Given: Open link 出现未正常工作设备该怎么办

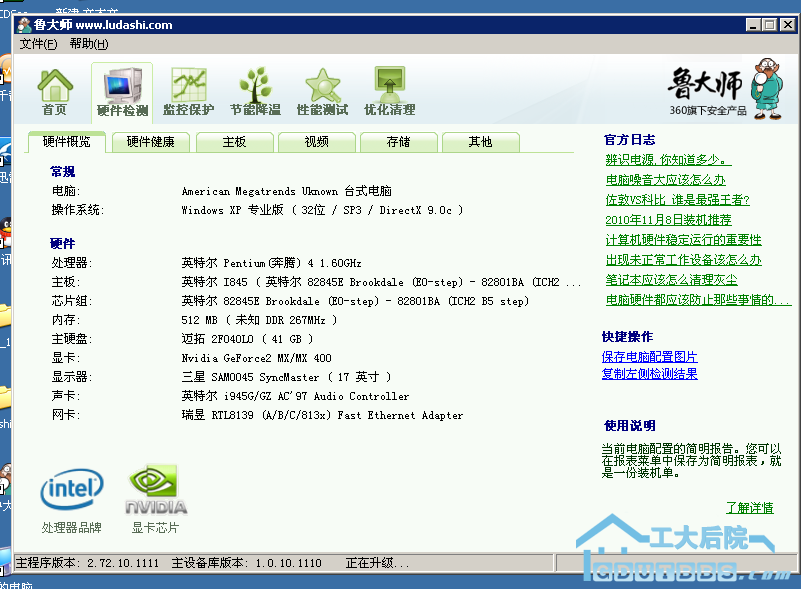Looking at the screenshot, I should click(684, 260).
